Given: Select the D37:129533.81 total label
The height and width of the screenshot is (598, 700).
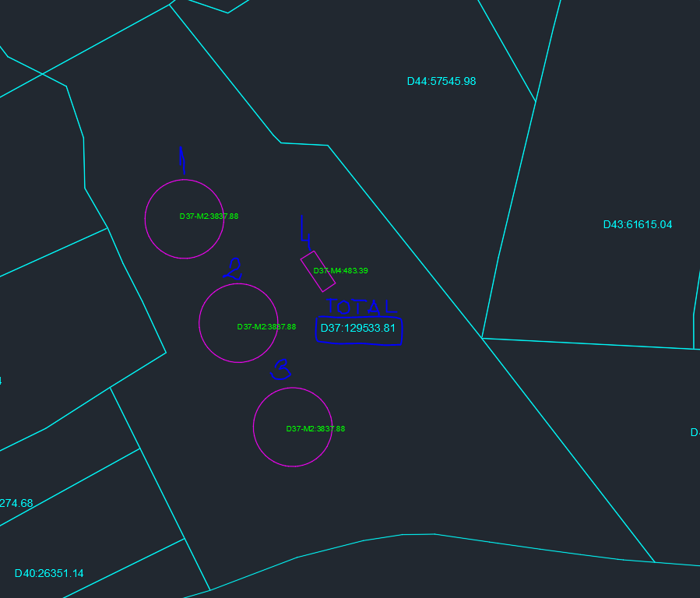Looking at the screenshot, I should (358, 328).
